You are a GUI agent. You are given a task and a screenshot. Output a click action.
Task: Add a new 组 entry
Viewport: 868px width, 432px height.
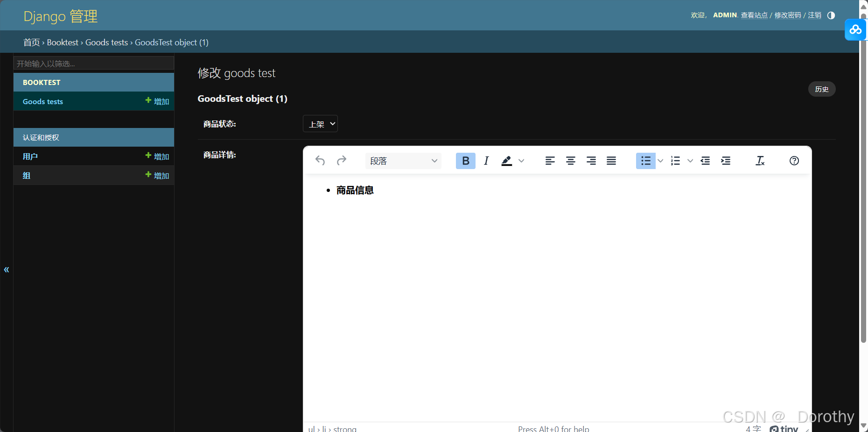(x=157, y=176)
